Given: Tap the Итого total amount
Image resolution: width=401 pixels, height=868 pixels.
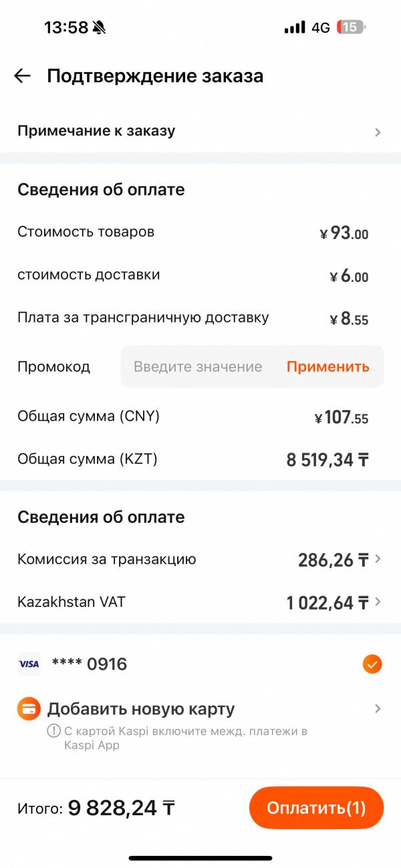Looking at the screenshot, I should tap(121, 809).
